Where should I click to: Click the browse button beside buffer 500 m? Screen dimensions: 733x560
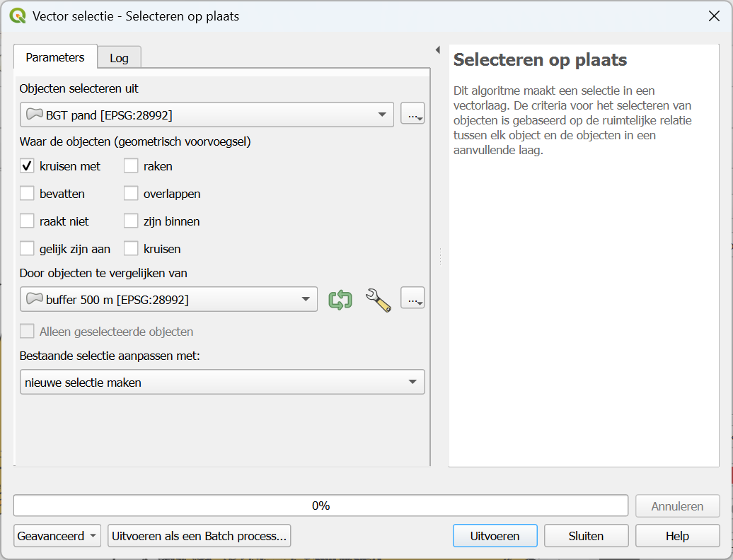[x=412, y=300]
